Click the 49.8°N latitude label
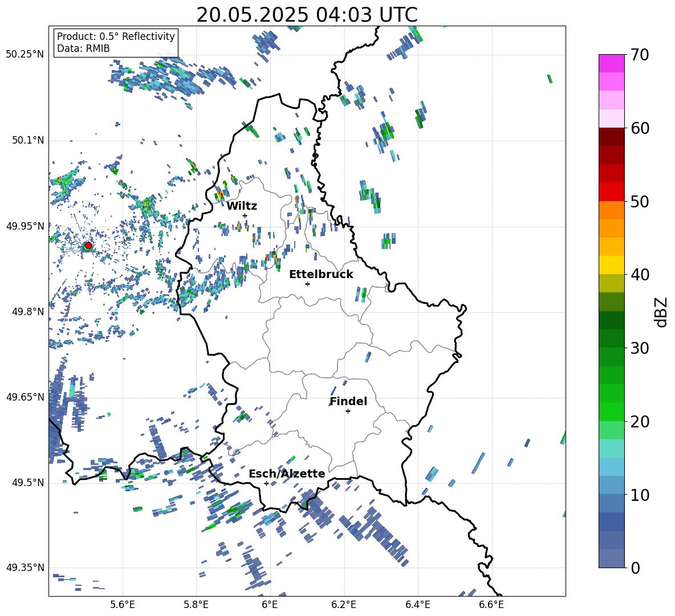The image size is (675, 616). (x=27, y=312)
